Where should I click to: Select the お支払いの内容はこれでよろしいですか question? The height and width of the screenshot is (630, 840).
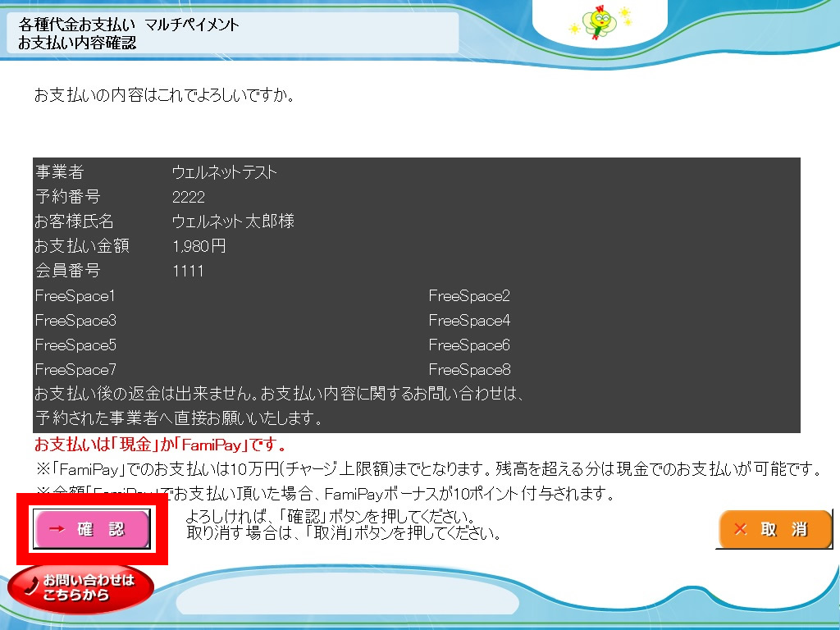(x=164, y=95)
